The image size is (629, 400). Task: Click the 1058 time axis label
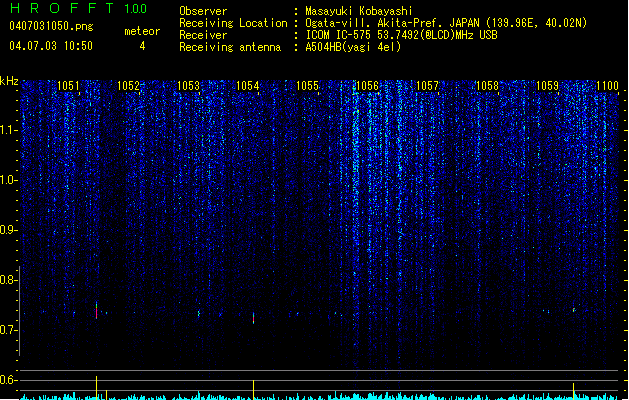pyautogui.click(x=487, y=86)
